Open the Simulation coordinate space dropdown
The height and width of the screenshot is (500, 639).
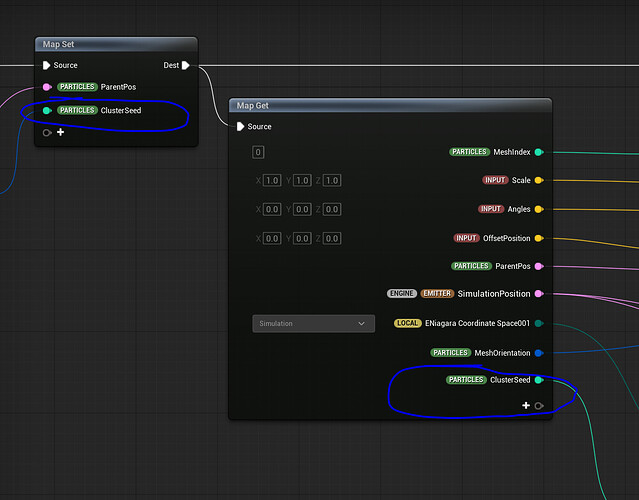pyautogui.click(x=313, y=324)
